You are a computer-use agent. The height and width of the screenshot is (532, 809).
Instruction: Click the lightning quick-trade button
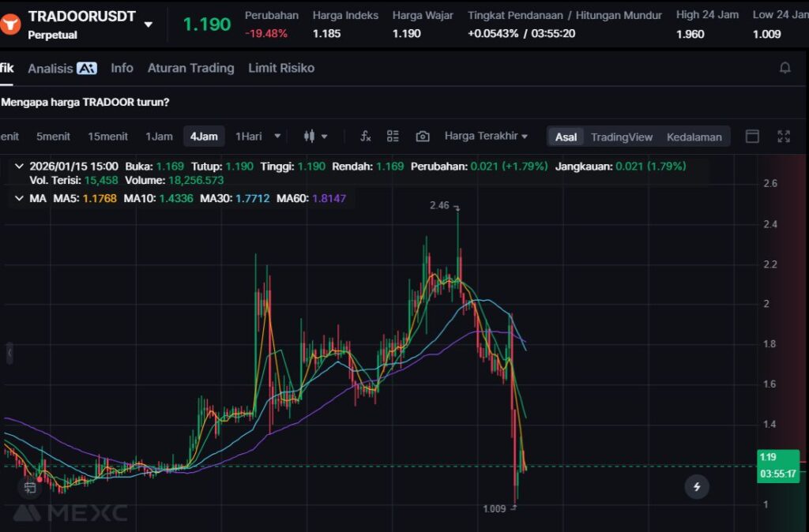(x=696, y=487)
